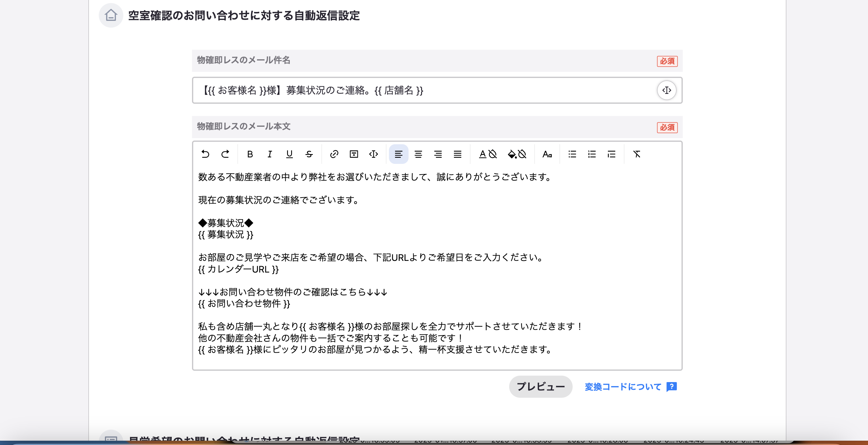
Task: Open the font size Aa option
Action: [547, 154]
